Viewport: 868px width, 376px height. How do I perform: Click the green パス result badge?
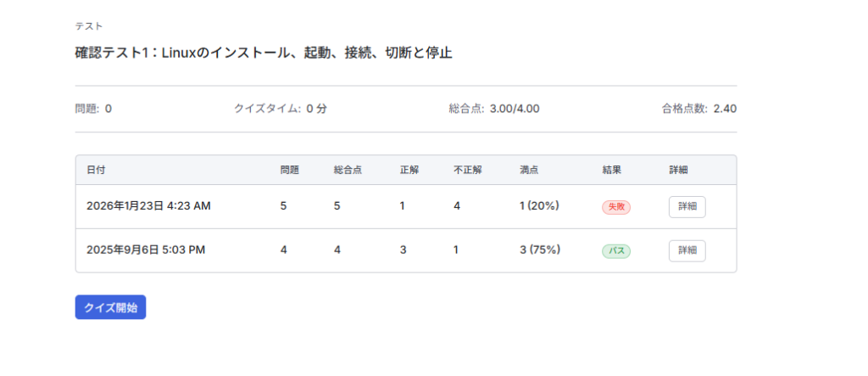coord(616,250)
